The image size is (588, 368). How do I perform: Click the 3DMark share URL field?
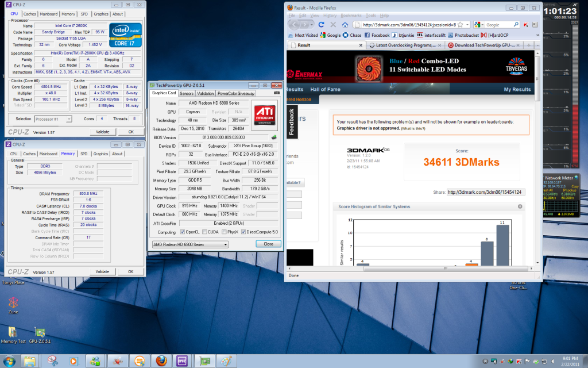tap(485, 192)
